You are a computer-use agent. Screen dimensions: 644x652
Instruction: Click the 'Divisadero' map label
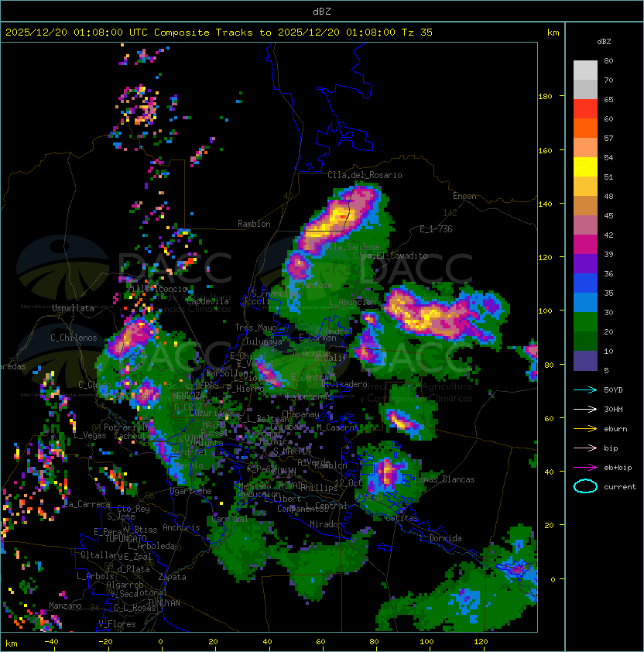(x=344, y=384)
